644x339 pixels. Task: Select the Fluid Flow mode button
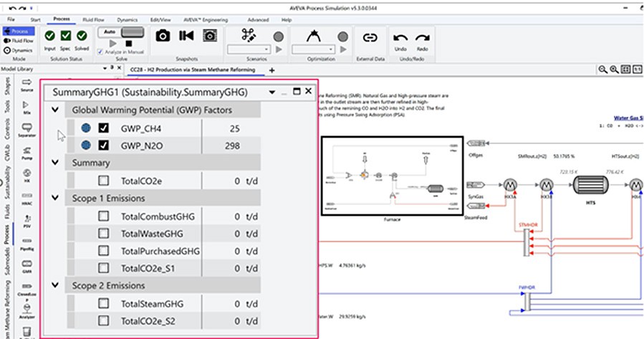tap(19, 41)
